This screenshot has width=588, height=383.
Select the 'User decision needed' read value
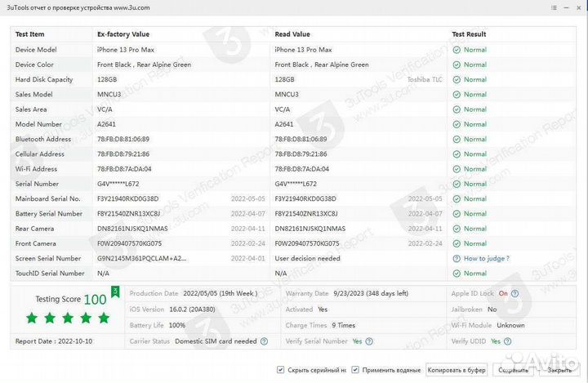pos(308,258)
